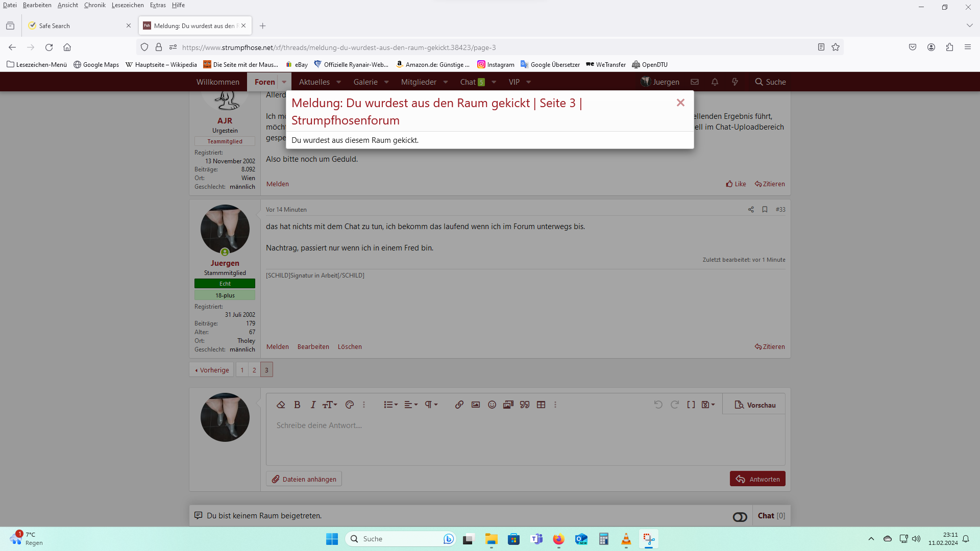Expand the Foren navigation dropdown arrow
This screenshot has height=551, width=980.
point(284,82)
